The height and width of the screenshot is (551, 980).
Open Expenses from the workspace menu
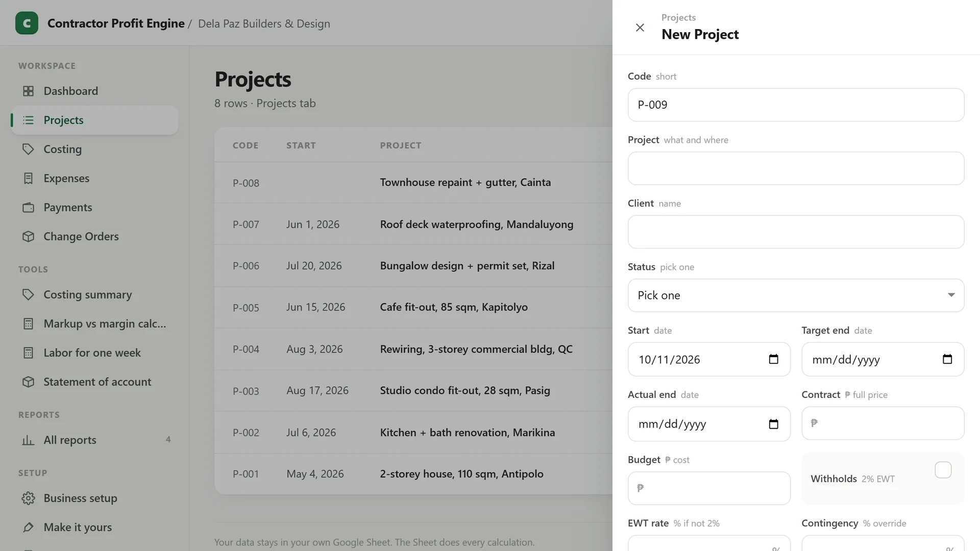pyautogui.click(x=94, y=178)
